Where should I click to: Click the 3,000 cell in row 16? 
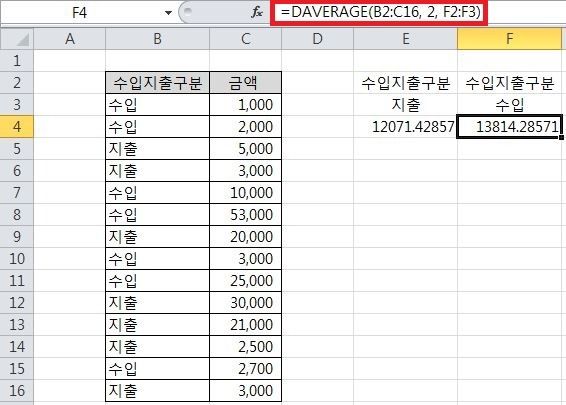click(245, 391)
